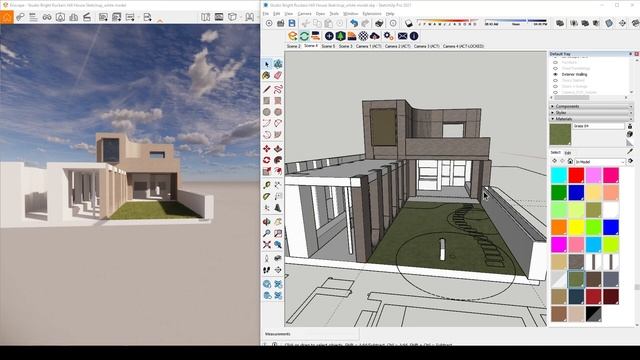
Task: Click the materials back arrow button
Action: point(554,161)
